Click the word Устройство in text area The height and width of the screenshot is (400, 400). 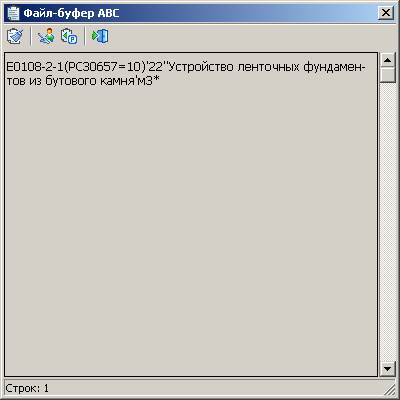coord(201,67)
